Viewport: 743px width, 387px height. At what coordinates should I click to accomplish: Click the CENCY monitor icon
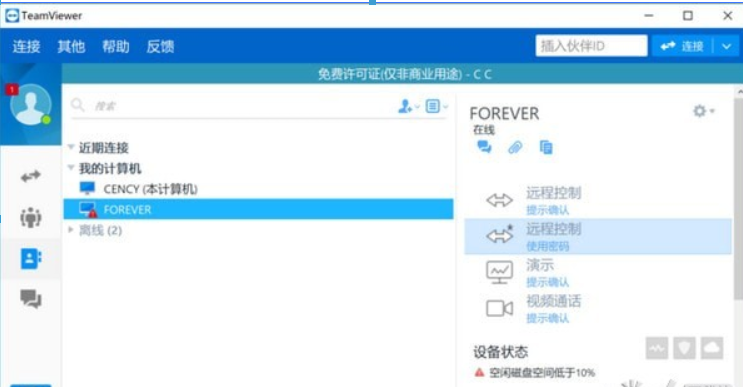(x=87, y=188)
